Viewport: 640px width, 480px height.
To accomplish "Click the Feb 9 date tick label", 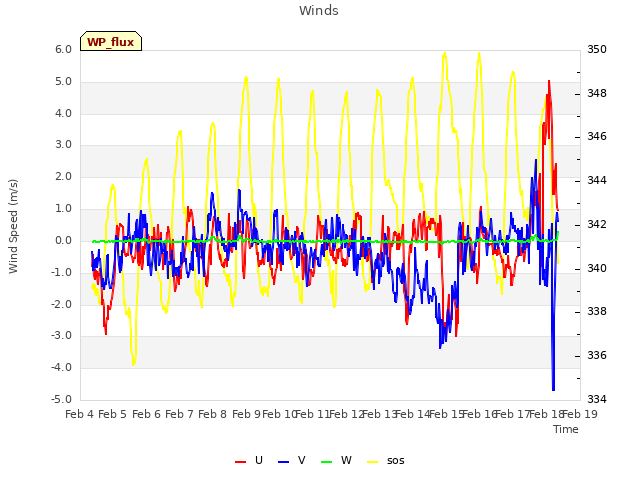I will tap(246, 414).
